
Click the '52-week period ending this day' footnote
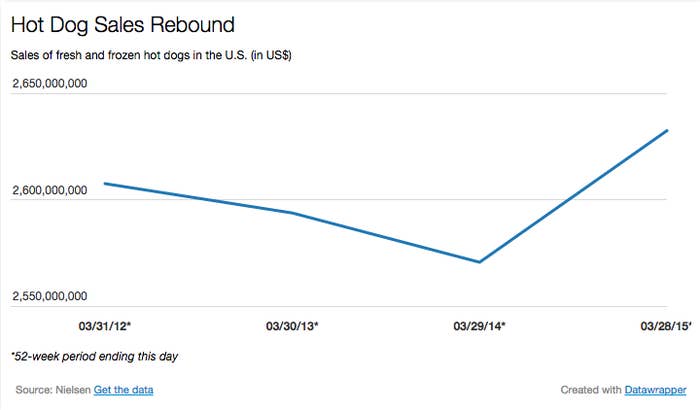(94, 356)
